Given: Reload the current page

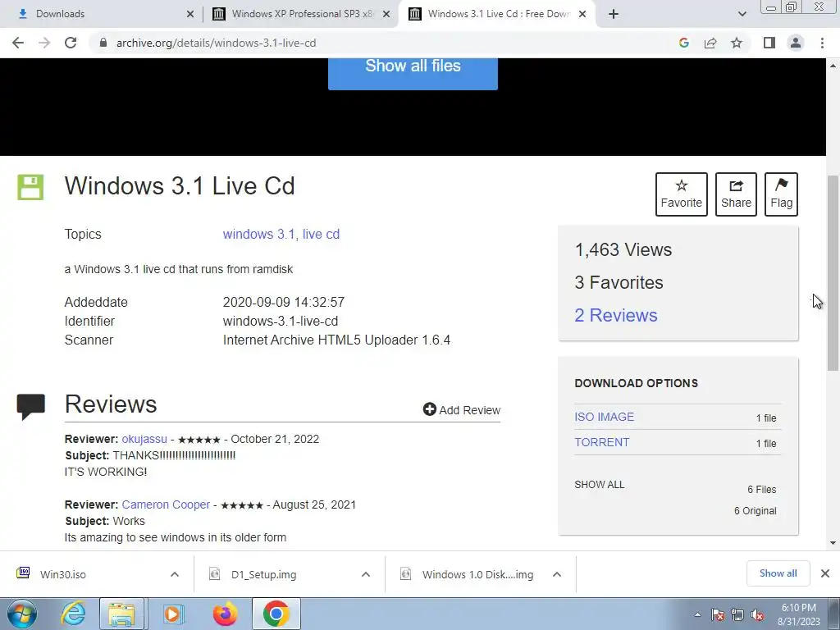Looking at the screenshot, I should tap(71, 43).
